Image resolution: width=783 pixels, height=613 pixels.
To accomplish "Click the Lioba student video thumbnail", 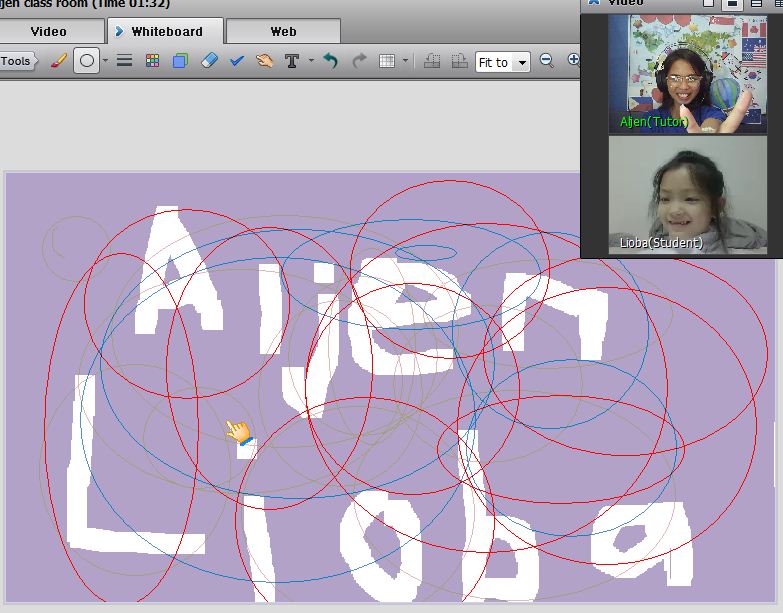I will (688, 196).
